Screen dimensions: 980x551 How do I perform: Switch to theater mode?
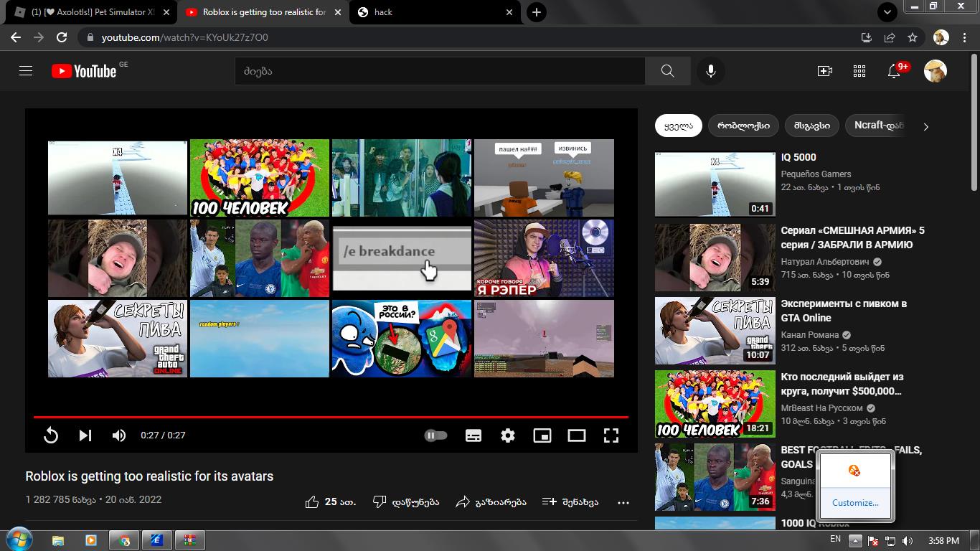[x=577, y=435]
